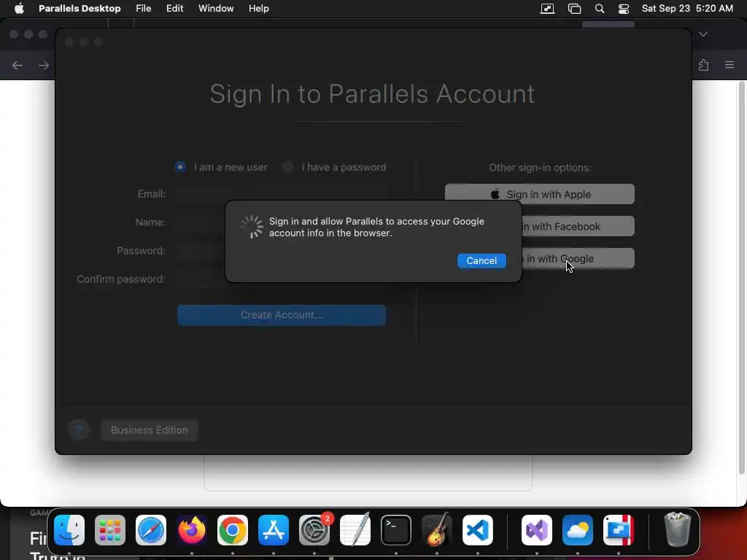Open System Settings from the Dock

(314, 530)
